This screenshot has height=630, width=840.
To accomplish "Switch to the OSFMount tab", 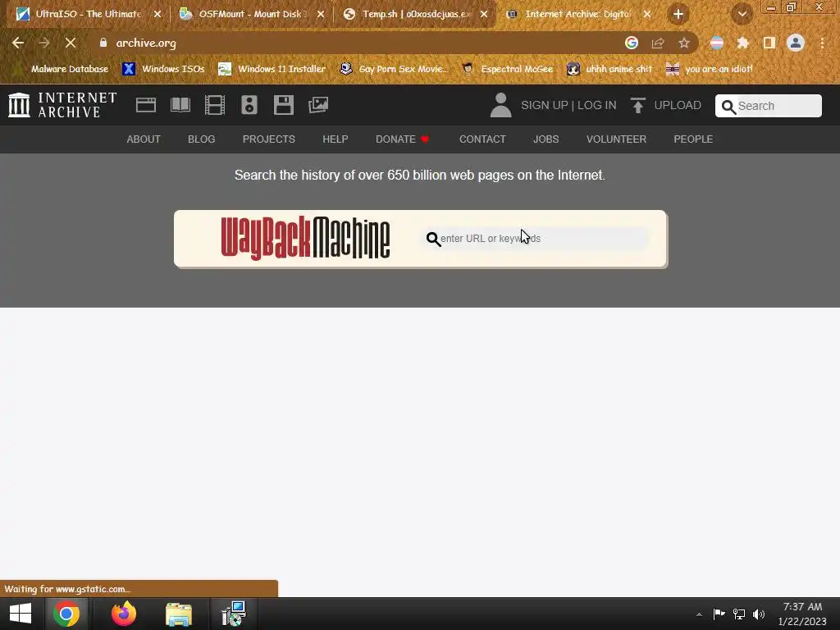I will pos(252,14).
